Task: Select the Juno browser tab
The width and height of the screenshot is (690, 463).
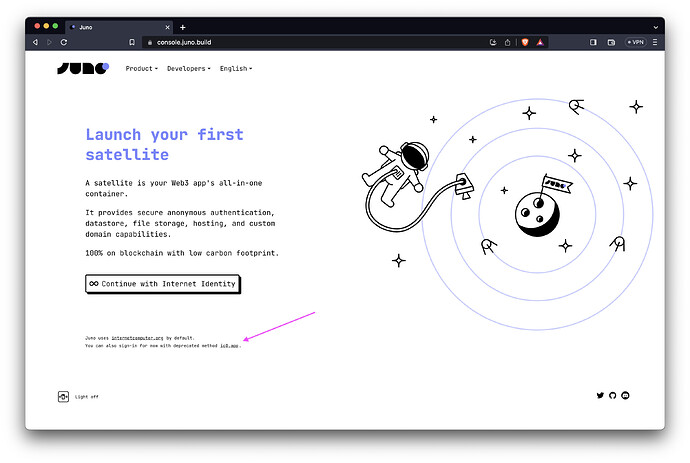Action: pyautogui.click(x=119, y=27)
